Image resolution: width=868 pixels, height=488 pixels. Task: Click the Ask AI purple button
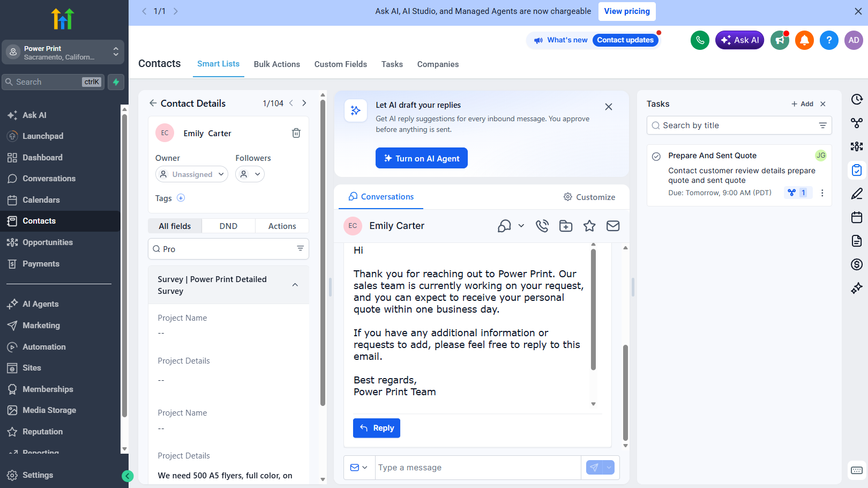point(739,40)
